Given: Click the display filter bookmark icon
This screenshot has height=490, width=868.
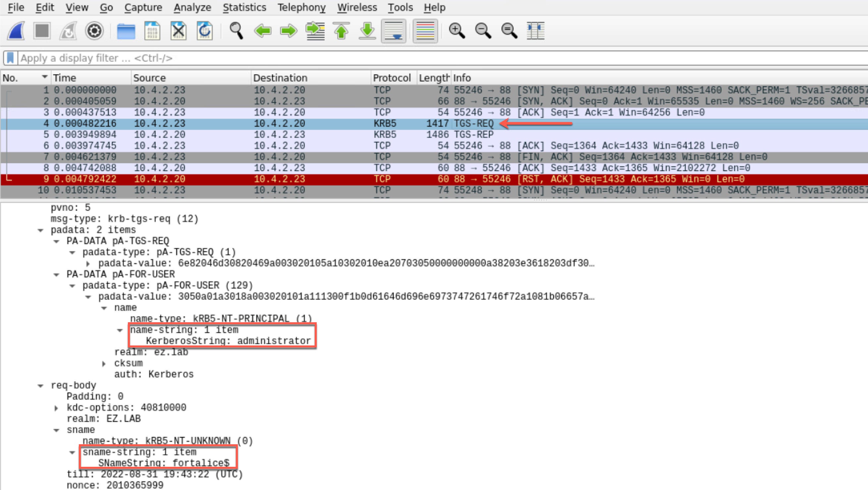Looking at the screenshot, I should click(10, 58).
